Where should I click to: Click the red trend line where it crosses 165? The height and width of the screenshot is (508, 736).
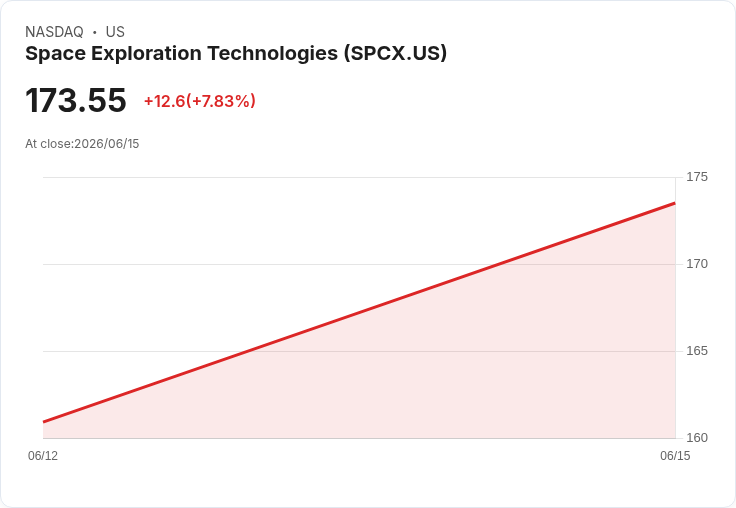click(x=248, y=351)
